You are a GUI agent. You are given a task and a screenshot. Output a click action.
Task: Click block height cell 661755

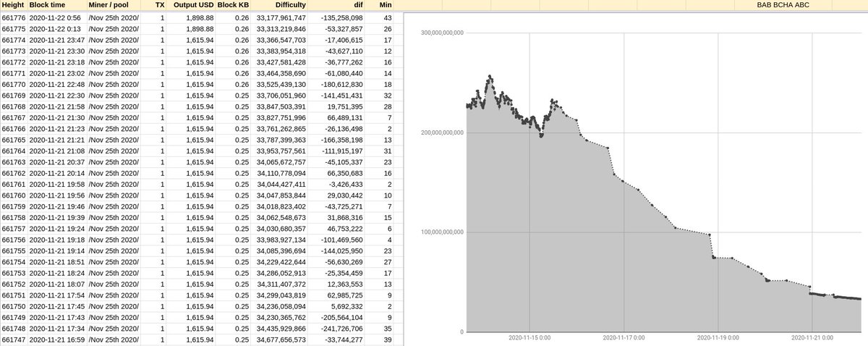pos(14,250)
